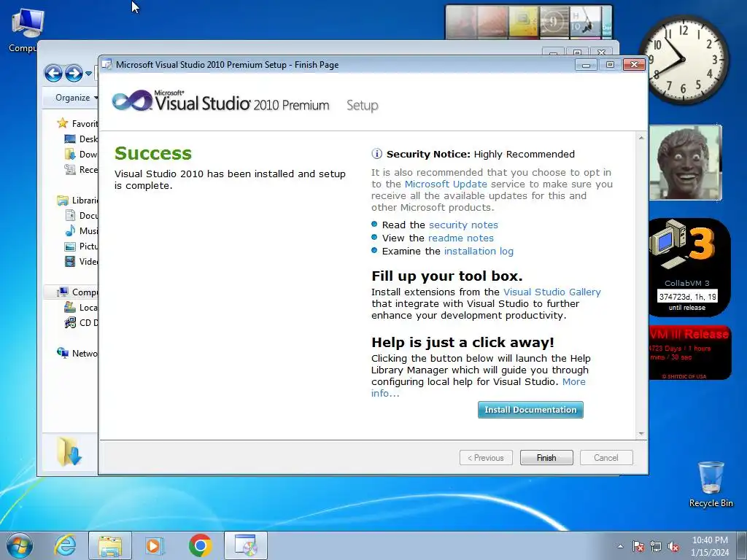Select Downloads in Explorer sidebar
The height and width of the screenshot is (560, 747).
81,155
